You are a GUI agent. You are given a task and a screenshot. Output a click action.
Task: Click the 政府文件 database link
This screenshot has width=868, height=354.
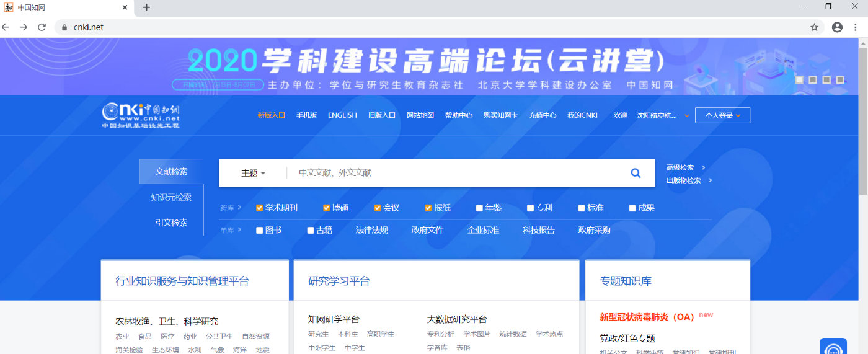click(427, 230)
